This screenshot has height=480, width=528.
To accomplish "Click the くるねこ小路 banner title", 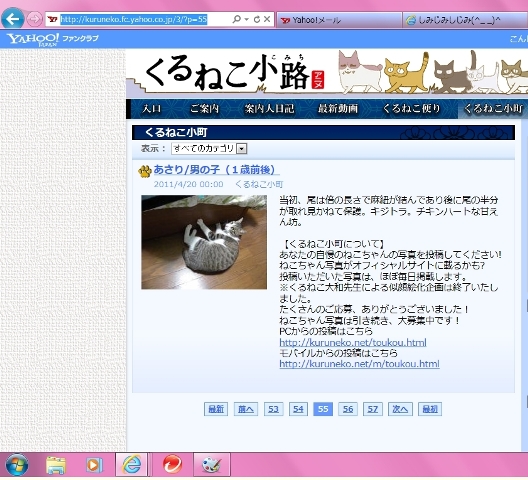I will 235,73.
